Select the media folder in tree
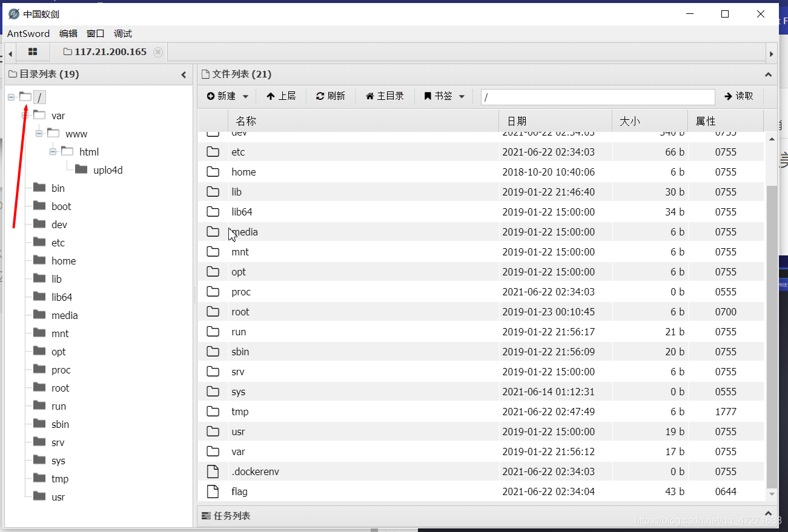This screenshot has height=532, width=788. pyautogui.click(x=65, y=315)
